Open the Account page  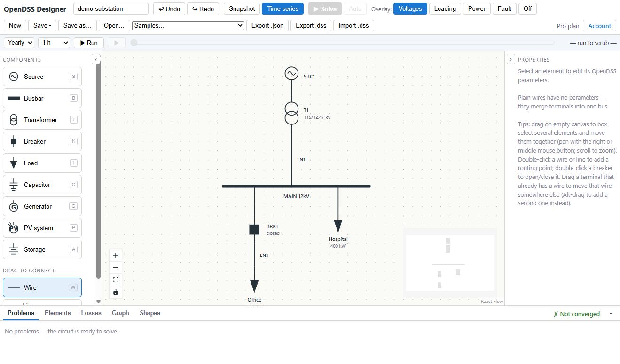(600, 26)
